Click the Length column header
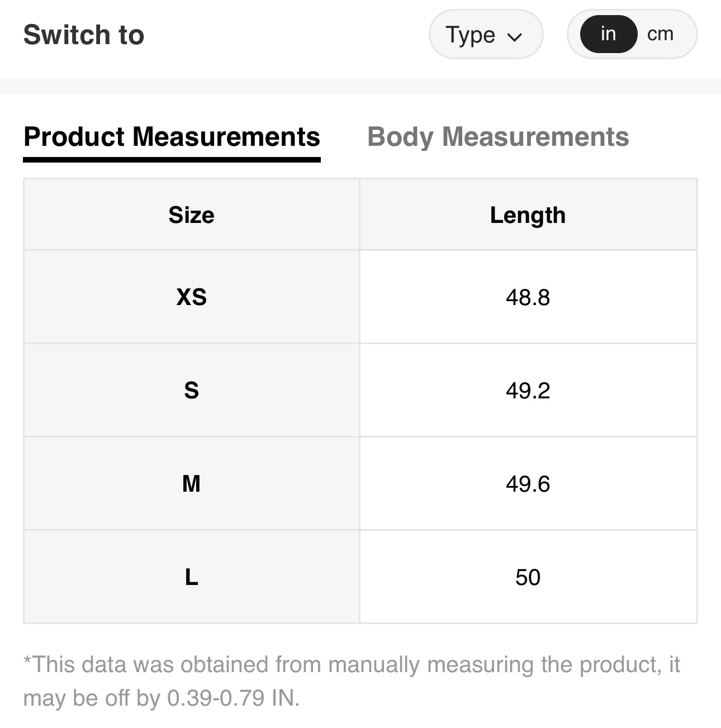The image size is (721, 728). click(528, 215)
